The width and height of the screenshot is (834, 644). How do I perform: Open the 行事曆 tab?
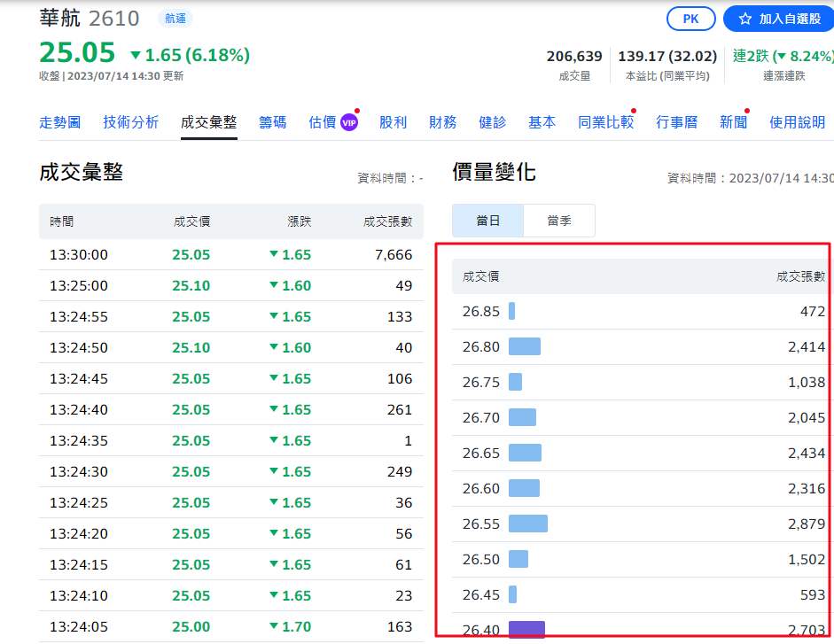pos(676,123)
